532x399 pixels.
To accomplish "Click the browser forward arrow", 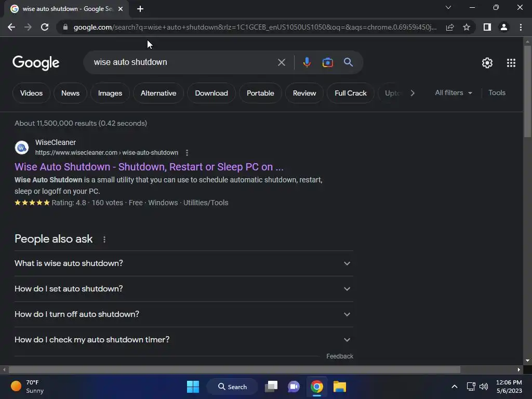I will click(28, 27).
